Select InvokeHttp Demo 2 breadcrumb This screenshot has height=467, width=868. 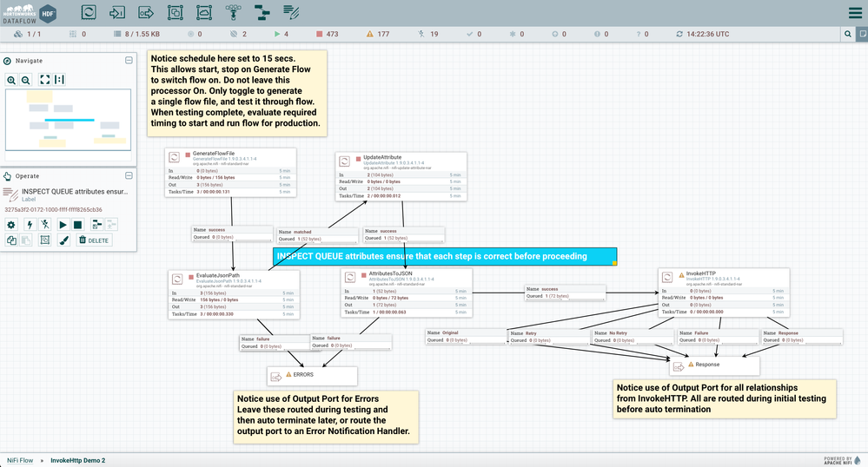point(77,460)
